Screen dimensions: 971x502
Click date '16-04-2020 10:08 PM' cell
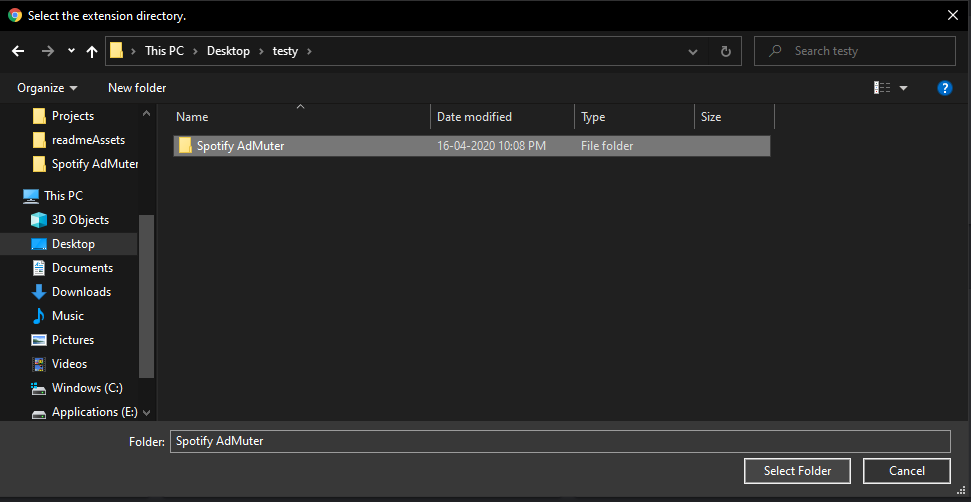(492, 146)
